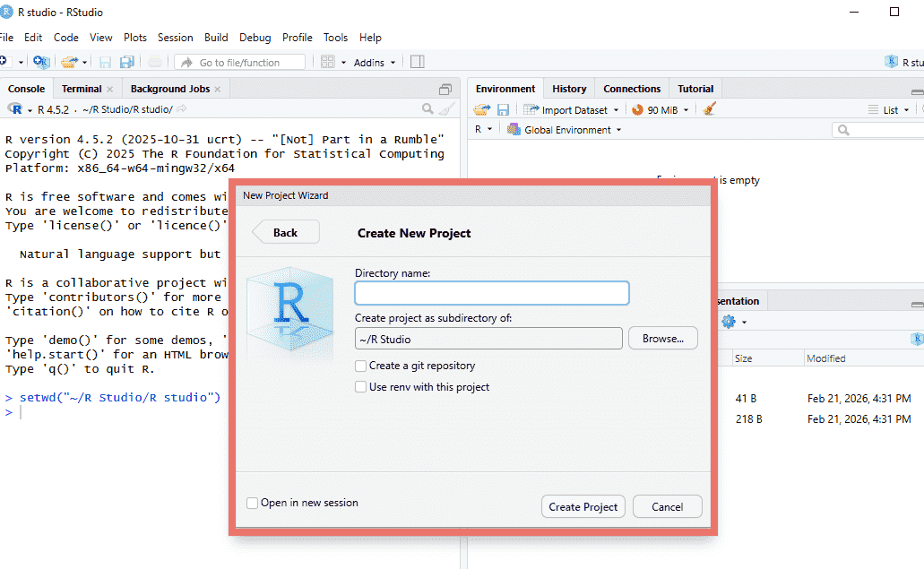Switch to the Terminal tab
This screenshot has width=924, height=569.
coord(82,89)
